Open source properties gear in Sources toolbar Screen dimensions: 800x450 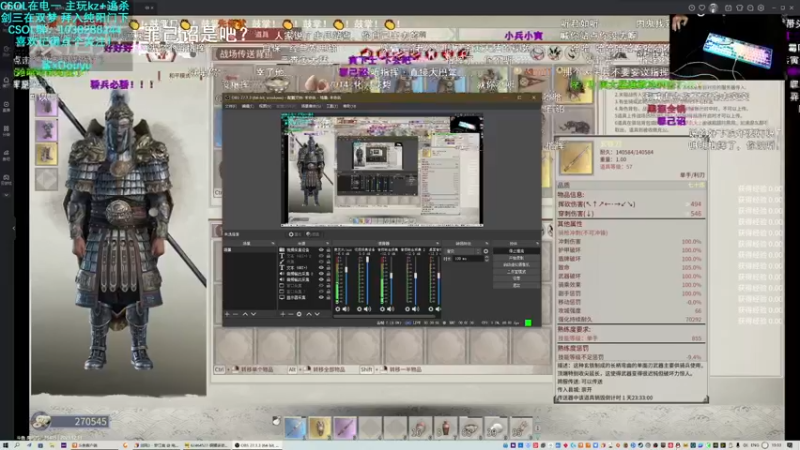tap(299, 314)
